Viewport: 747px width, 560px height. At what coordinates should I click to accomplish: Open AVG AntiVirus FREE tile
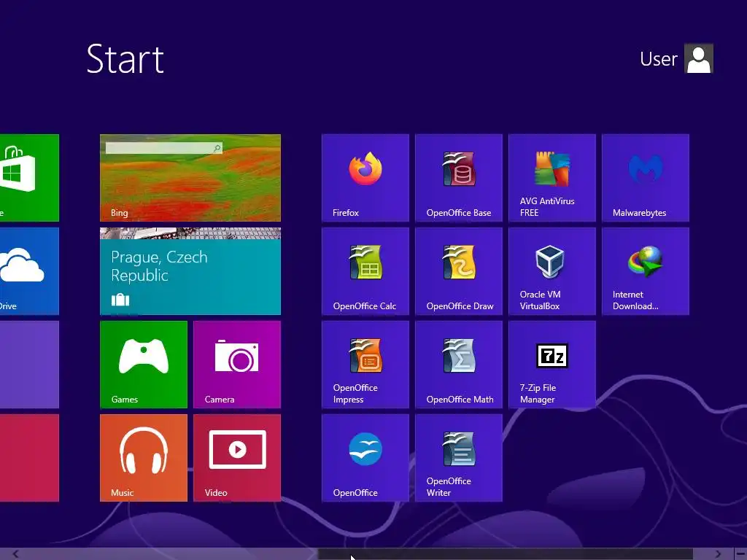point(552,178)
